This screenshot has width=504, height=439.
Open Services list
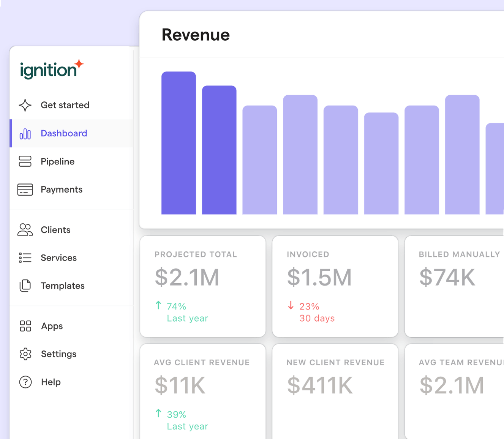[71, 258]
